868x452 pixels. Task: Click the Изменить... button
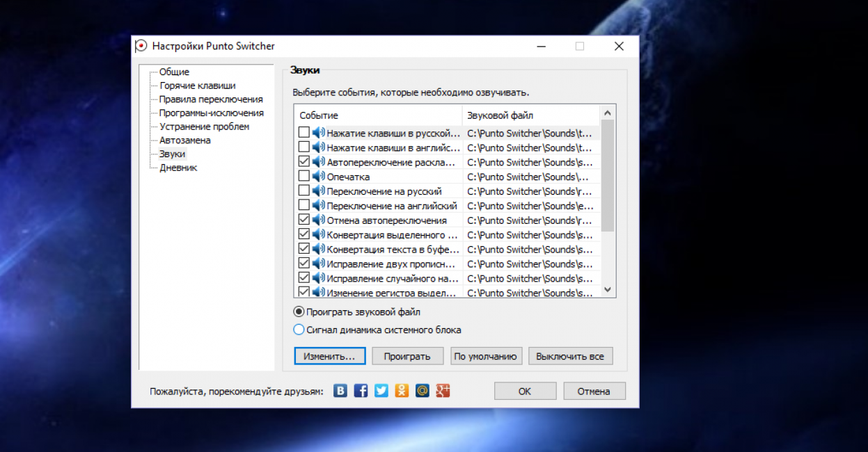point(329,356)
